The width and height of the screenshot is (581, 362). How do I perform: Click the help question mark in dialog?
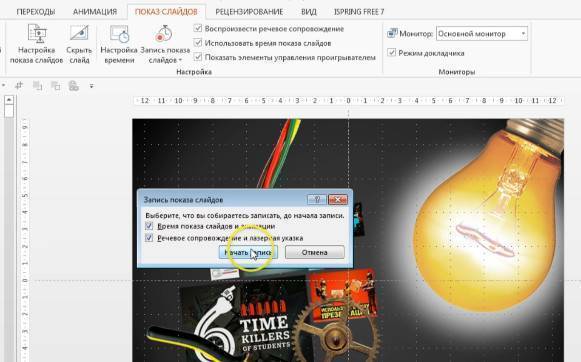pos(317,200)
